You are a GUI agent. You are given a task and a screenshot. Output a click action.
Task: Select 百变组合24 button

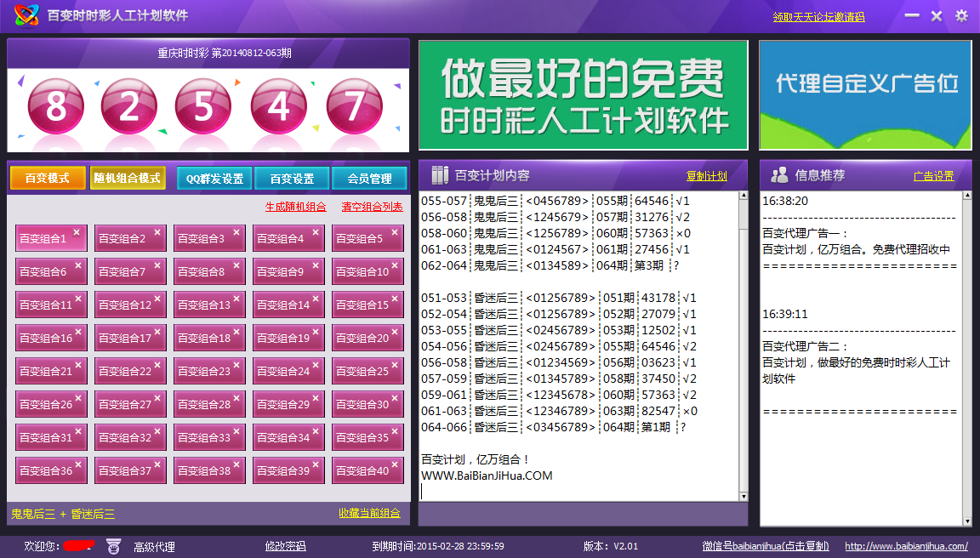click(x=288, y=371)
